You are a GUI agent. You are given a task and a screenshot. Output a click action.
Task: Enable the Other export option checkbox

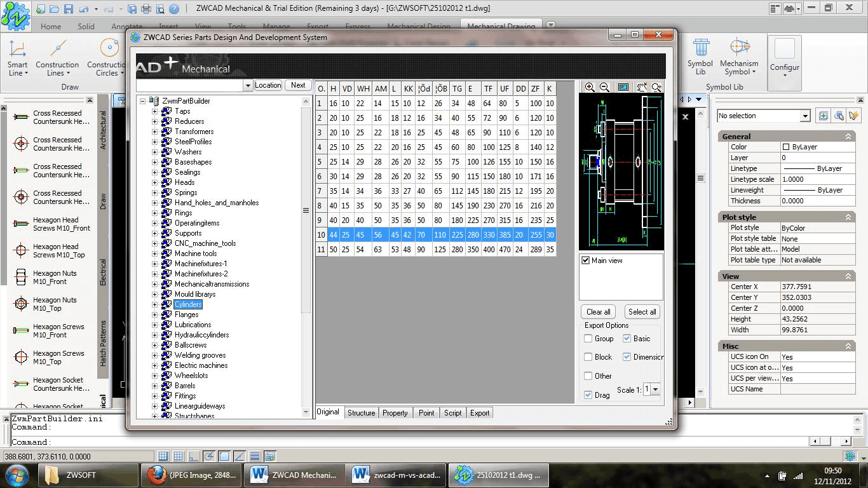tap(588, 376)
